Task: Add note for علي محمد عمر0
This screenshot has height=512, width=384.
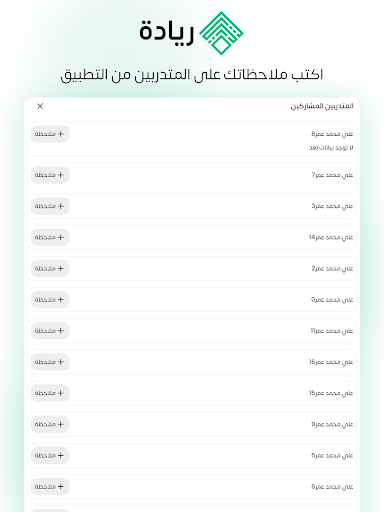Action: click(x=50, y=299)
